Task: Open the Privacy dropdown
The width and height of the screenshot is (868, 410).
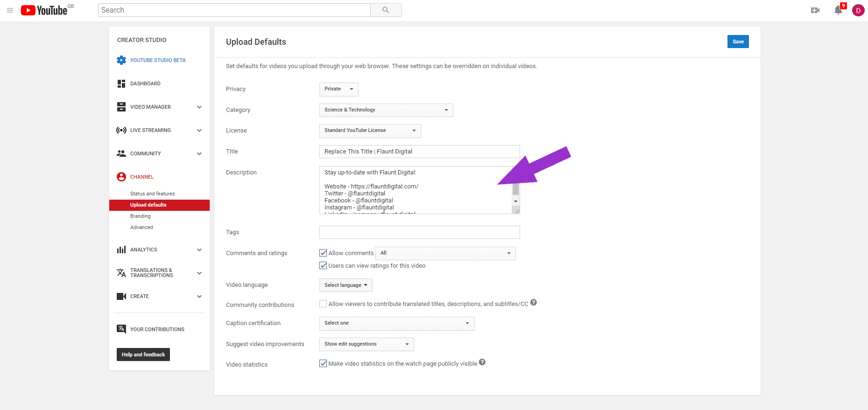Action: tap(339, 89)
